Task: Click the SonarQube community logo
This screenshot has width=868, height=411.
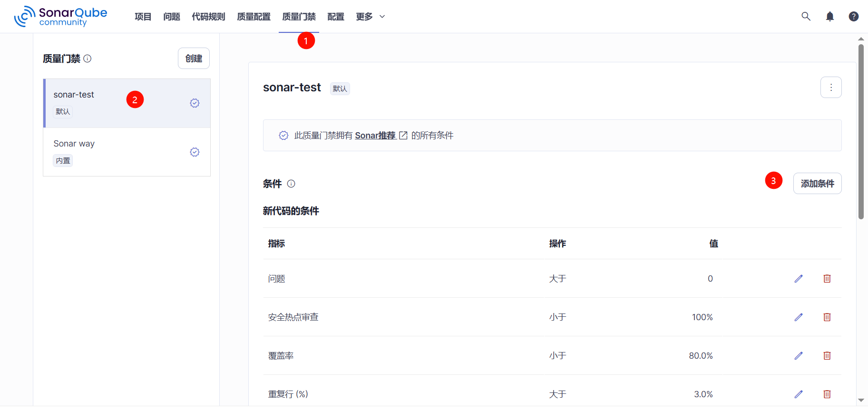Action: (61, 17)
